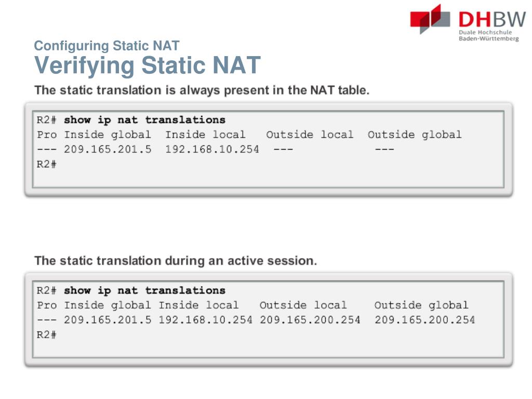Viewport: 532px width, 399px height.
Task: Click the 'Duale Hochschule Baden-Württemberg' text under the logo
Action: pyautogui.click(x=488, y=36)
